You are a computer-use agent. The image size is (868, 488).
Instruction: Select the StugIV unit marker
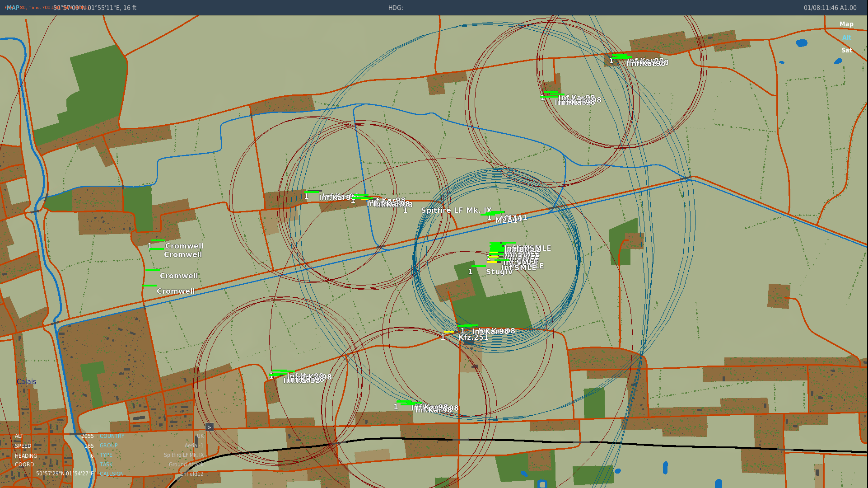[x=499, y=272]
